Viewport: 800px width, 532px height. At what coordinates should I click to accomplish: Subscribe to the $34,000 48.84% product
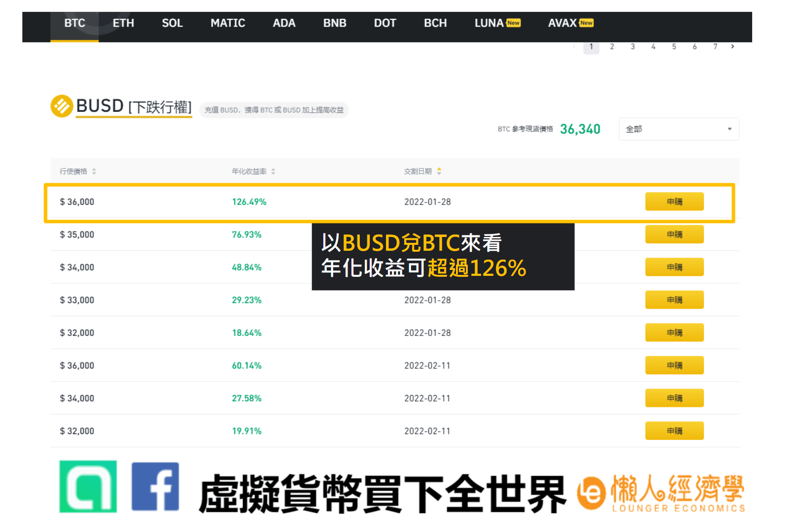674,267
